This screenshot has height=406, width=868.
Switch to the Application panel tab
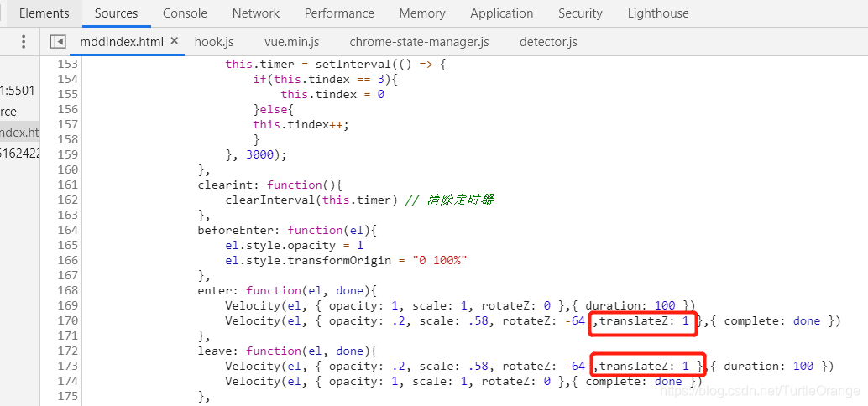pyautogui.click(x=501, y=13)
